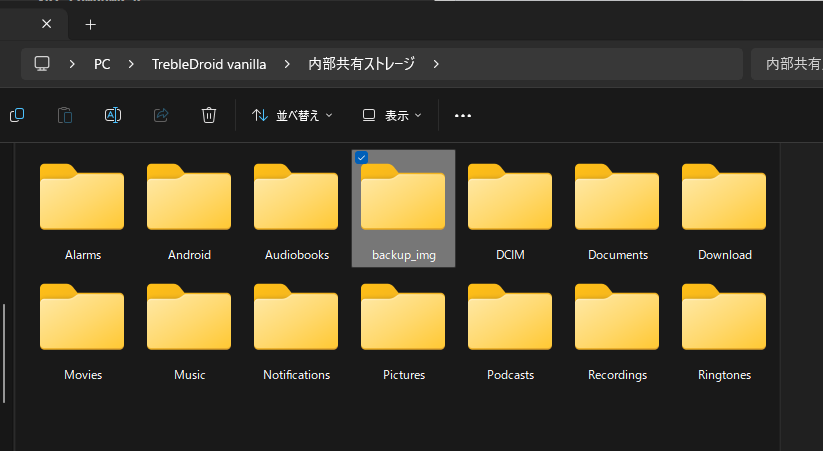Close the current tab
Screen dimensions: 823x451
47,24
